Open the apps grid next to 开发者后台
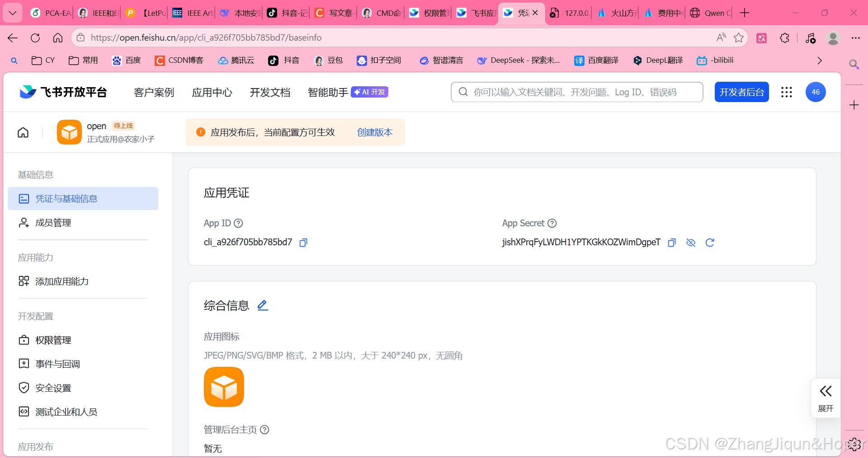Screen dimensions: 868x458 787,92
